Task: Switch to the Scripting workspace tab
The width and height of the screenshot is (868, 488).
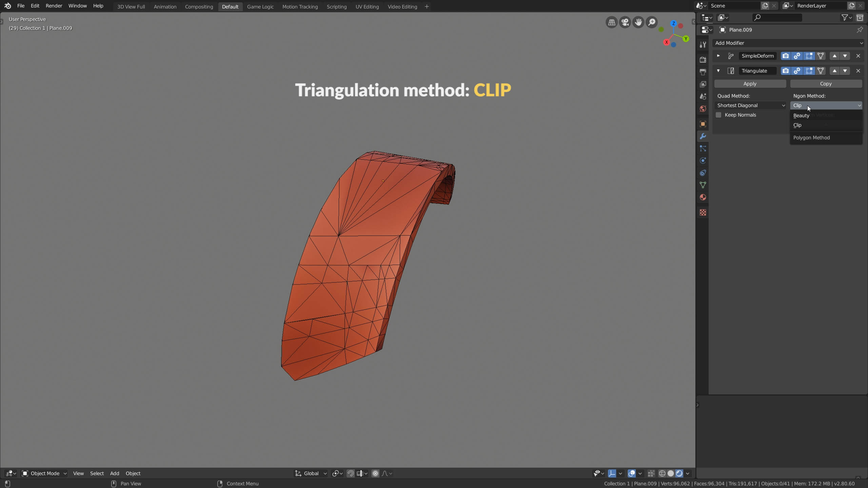Action: pyautogui.click(x=336, y=6)
